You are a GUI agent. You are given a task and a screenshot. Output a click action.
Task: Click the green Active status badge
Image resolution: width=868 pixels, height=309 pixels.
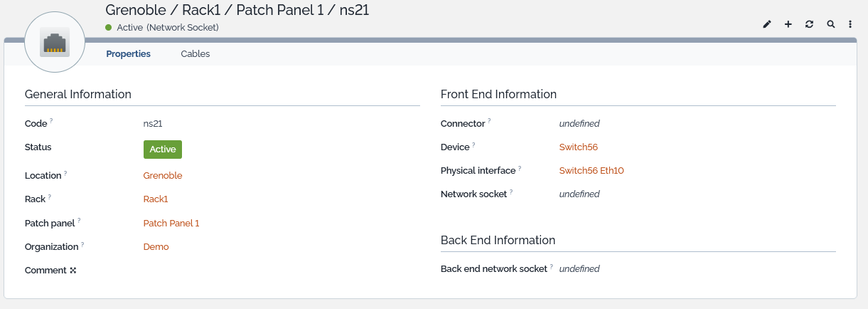[163, 150]
